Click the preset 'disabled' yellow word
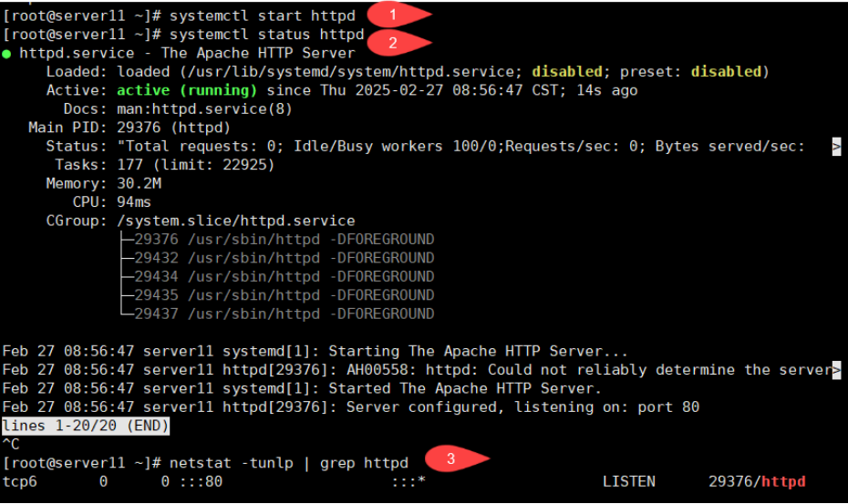848x504 pixels. (x=726, y=71)
